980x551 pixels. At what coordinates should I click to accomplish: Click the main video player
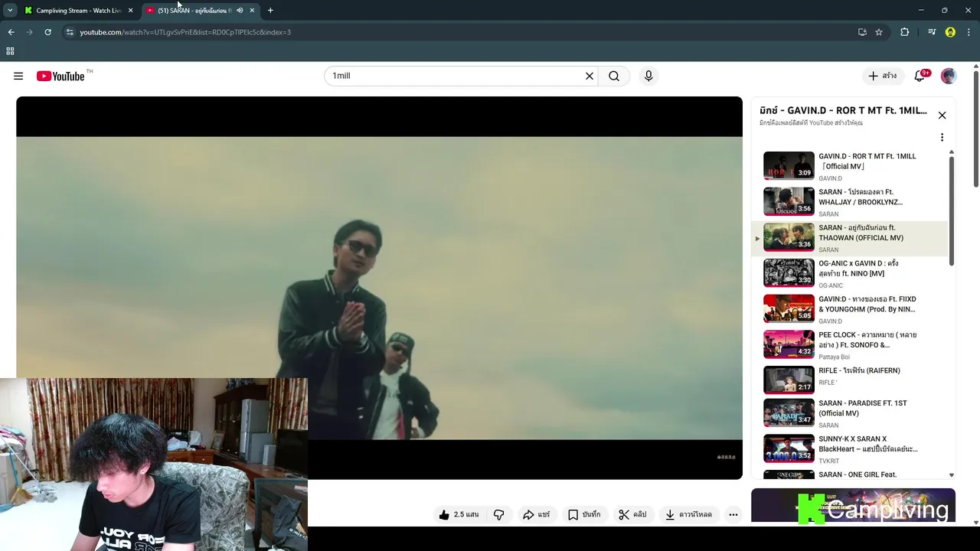click(x=379, y=288)
